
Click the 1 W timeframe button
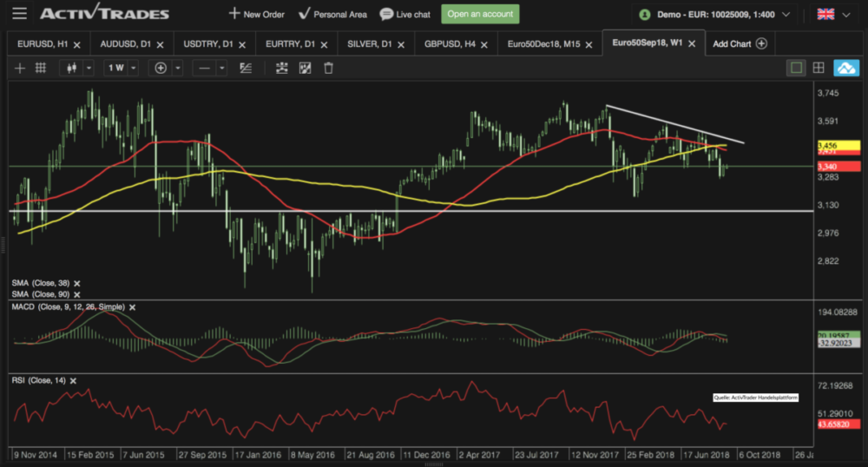pyautogui.click(x=115, y=68)
